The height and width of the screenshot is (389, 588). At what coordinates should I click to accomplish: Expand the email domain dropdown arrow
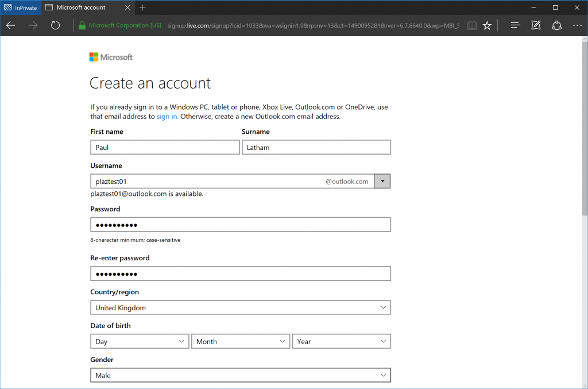[x=382, y=182]
